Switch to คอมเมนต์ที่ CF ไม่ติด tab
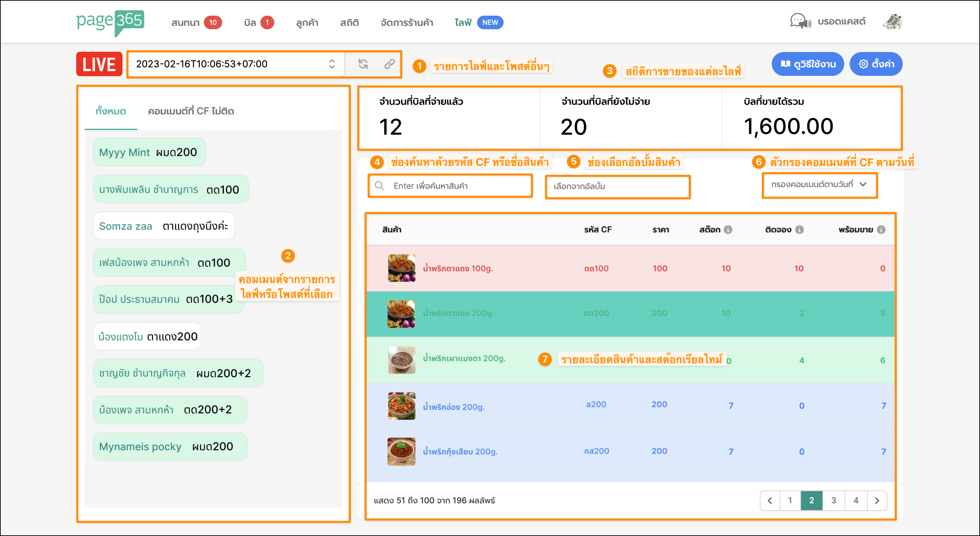 pos(191,111)
